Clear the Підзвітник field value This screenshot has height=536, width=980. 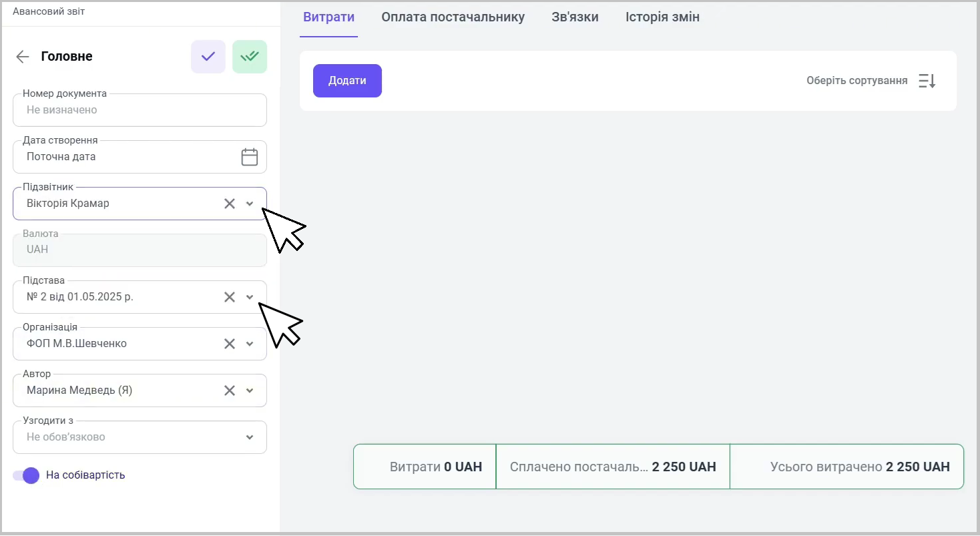point(230,204)
